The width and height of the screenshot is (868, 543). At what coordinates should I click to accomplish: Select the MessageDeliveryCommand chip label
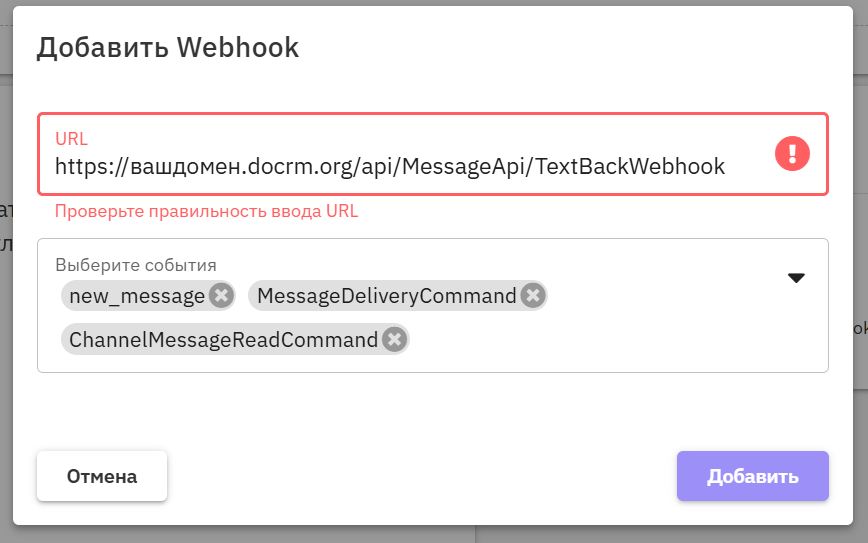click(x=387, y=295)
